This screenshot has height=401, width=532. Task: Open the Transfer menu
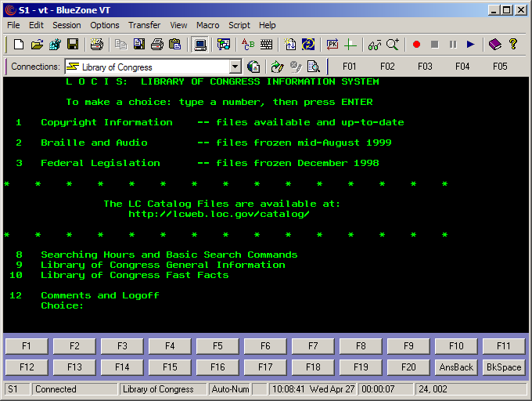click(144, 25)
